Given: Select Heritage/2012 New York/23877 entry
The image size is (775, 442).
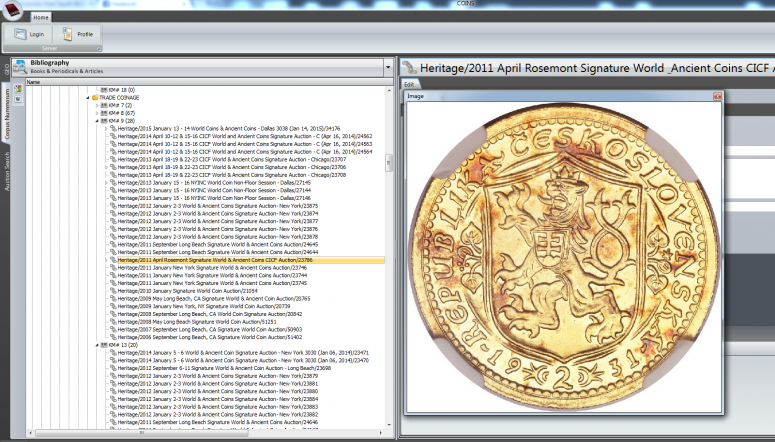Looking at the screenshot, I should (x=217, y=221).
